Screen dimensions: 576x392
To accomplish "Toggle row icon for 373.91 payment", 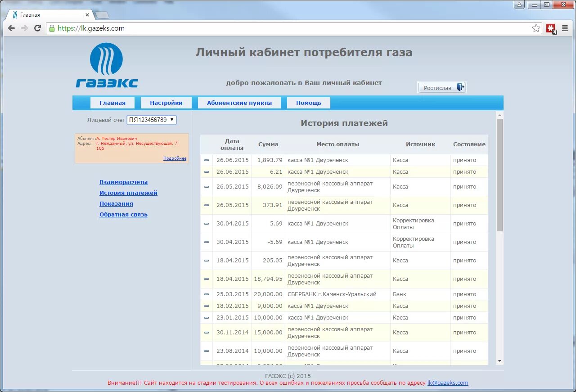I will click(x=207, y=205).
